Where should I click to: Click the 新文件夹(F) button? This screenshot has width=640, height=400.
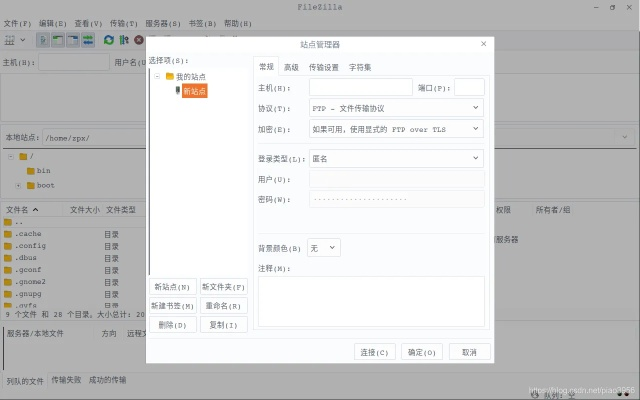[x=224, y=287]
